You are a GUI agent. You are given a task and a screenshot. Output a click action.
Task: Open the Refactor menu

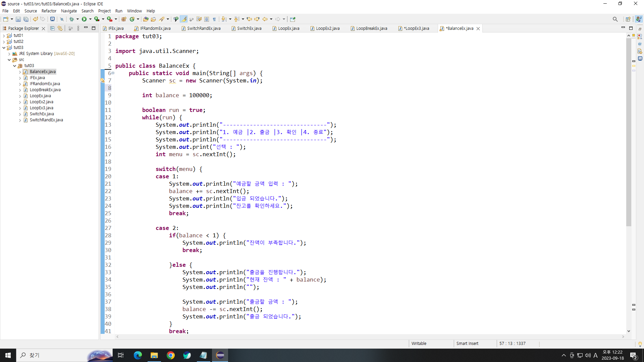click(x=49, y=11)
